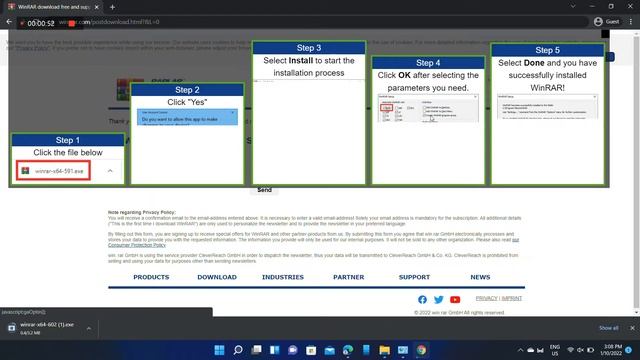Click the page vertical scrollbar
The image size is (640, 360).
coord(636,171)
